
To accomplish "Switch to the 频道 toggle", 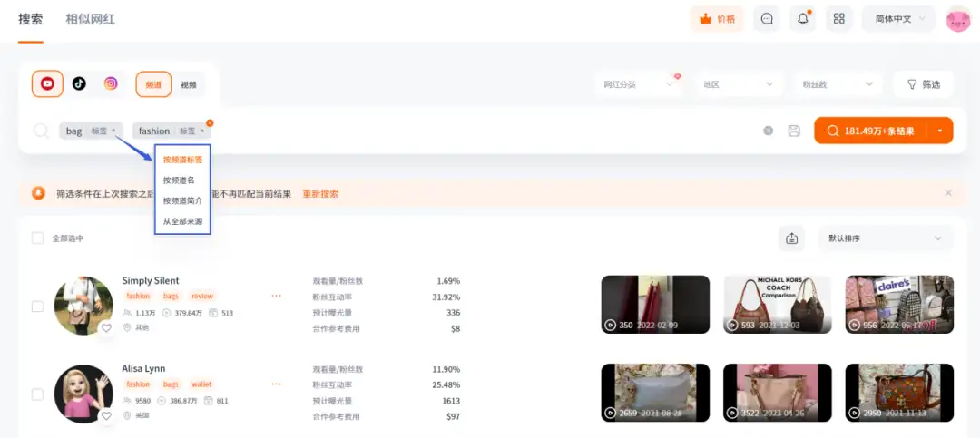I will [153, 84].
